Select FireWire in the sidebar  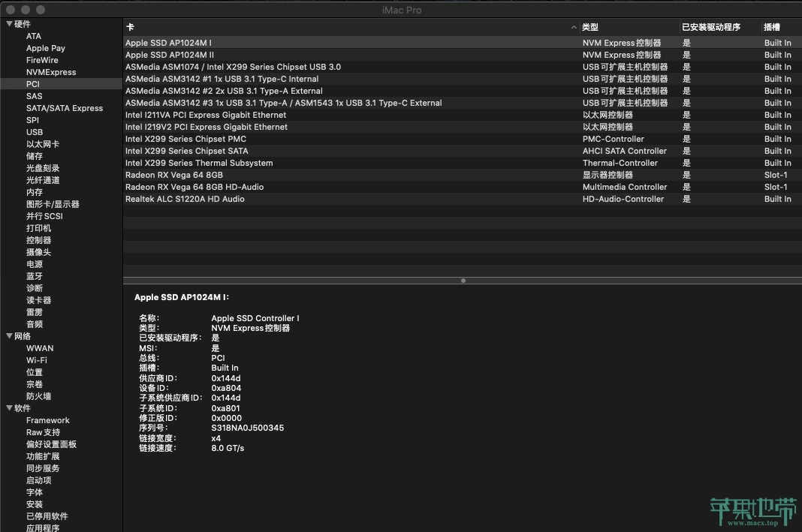click(42, 60)
